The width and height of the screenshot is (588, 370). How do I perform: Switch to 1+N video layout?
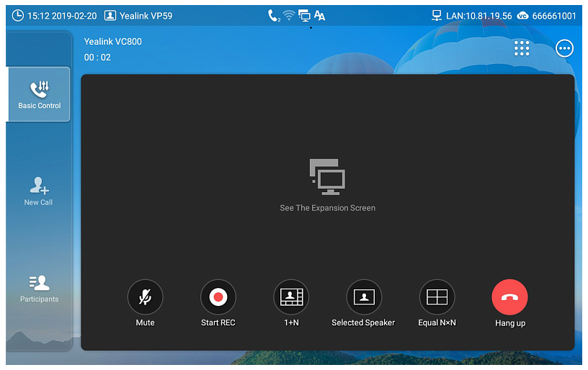291,297
